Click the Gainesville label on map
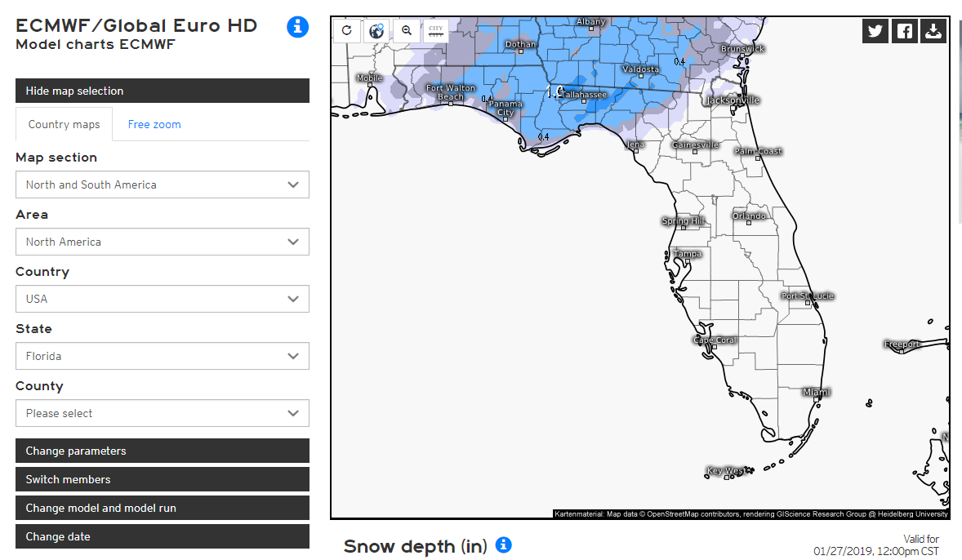 [x=695, y=144]
